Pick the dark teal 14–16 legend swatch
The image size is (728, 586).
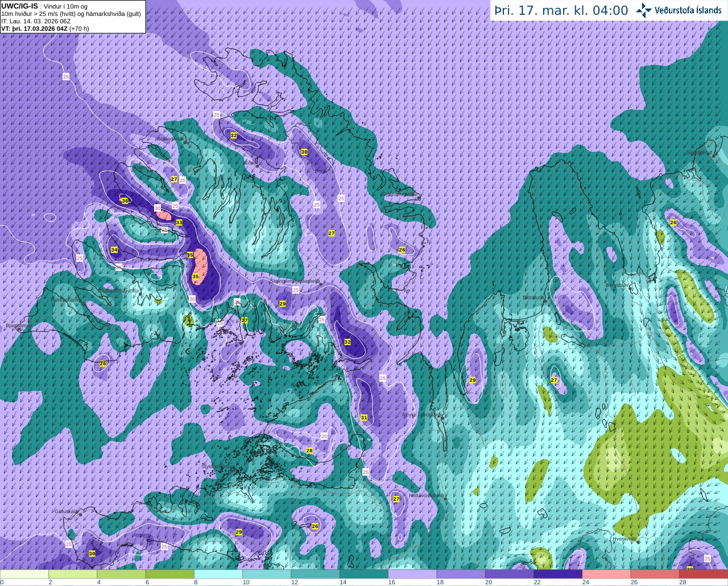coord(364,574)
